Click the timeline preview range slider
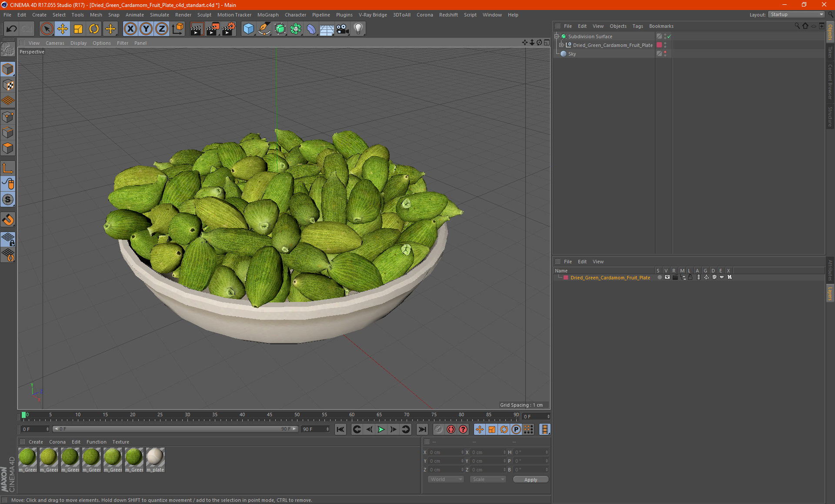Image resolution: width=835 pixels, height=504 pixels. [175, 429]
